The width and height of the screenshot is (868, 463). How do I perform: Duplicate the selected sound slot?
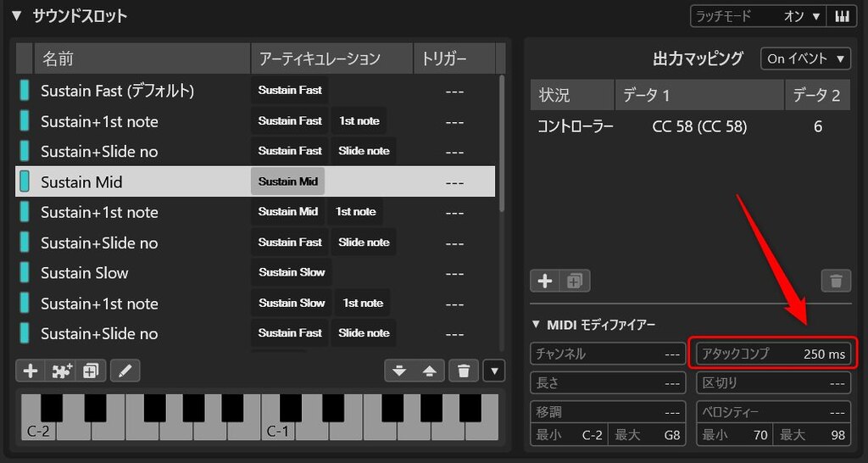click(91, 371)
